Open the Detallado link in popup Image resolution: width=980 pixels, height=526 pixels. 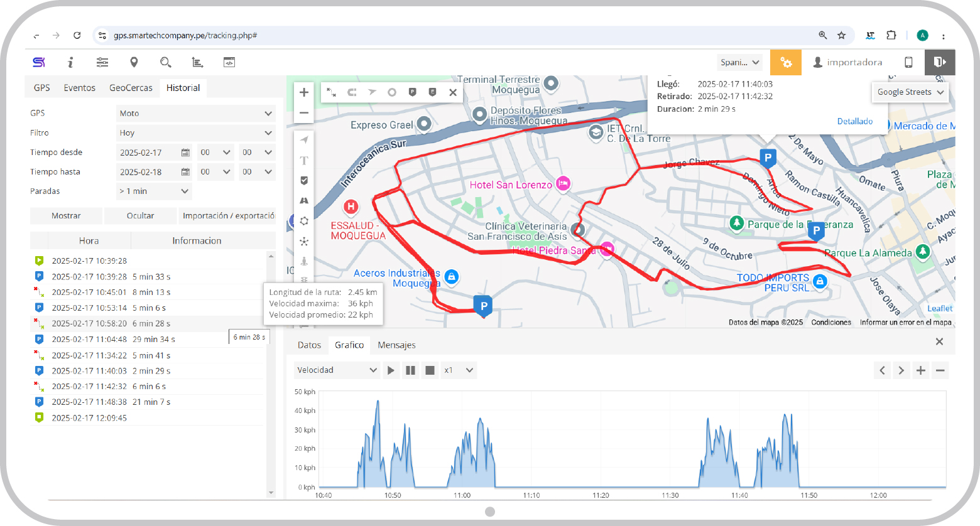[854, 121]
